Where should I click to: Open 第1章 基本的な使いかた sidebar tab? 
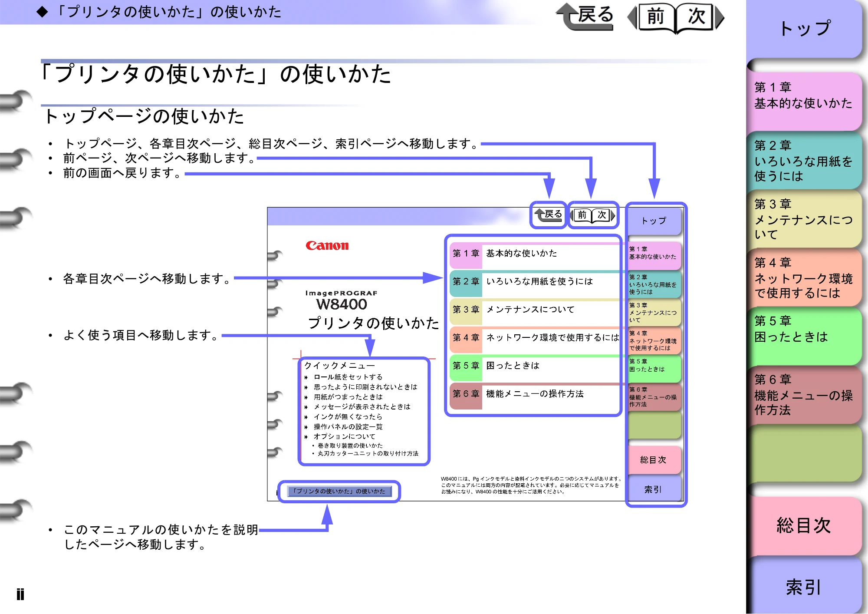(804, 101)
